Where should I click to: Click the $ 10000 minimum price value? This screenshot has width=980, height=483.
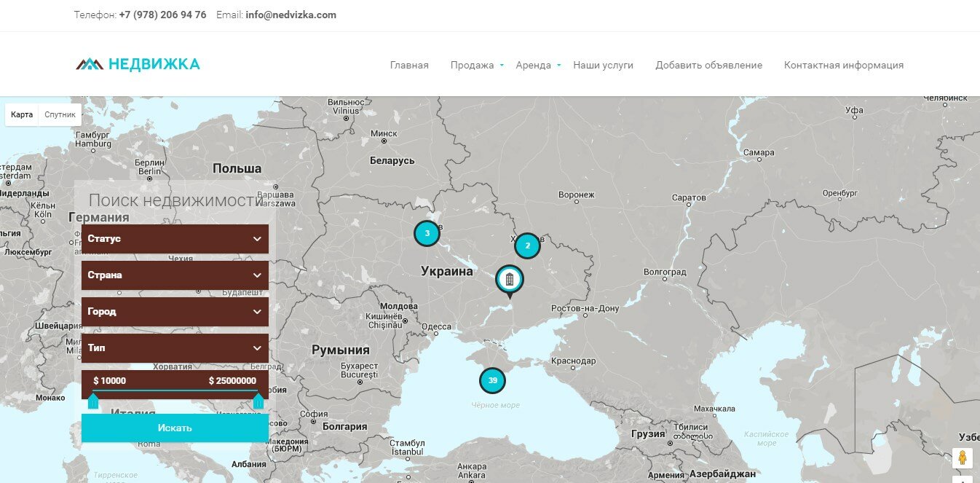click(110, 380)
